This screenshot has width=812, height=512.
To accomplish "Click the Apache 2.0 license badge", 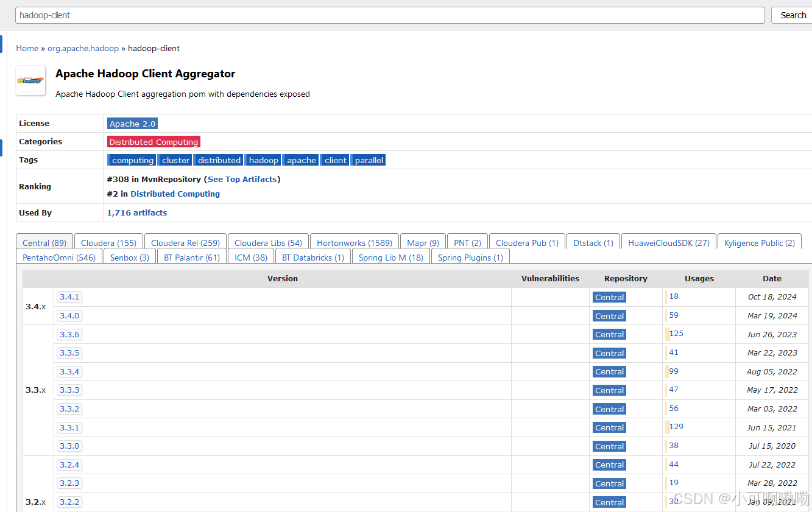I will (132, 124).
